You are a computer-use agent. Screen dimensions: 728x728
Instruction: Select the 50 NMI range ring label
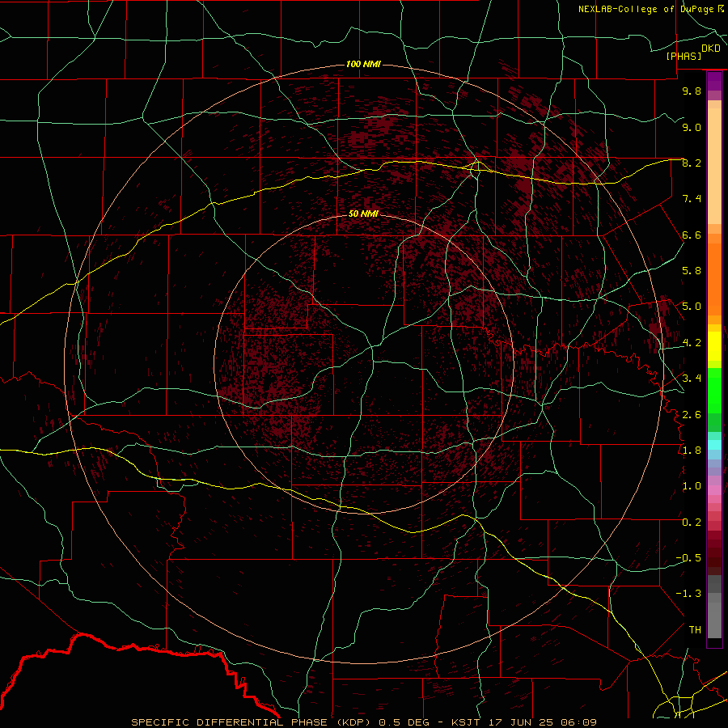point(363,214)
